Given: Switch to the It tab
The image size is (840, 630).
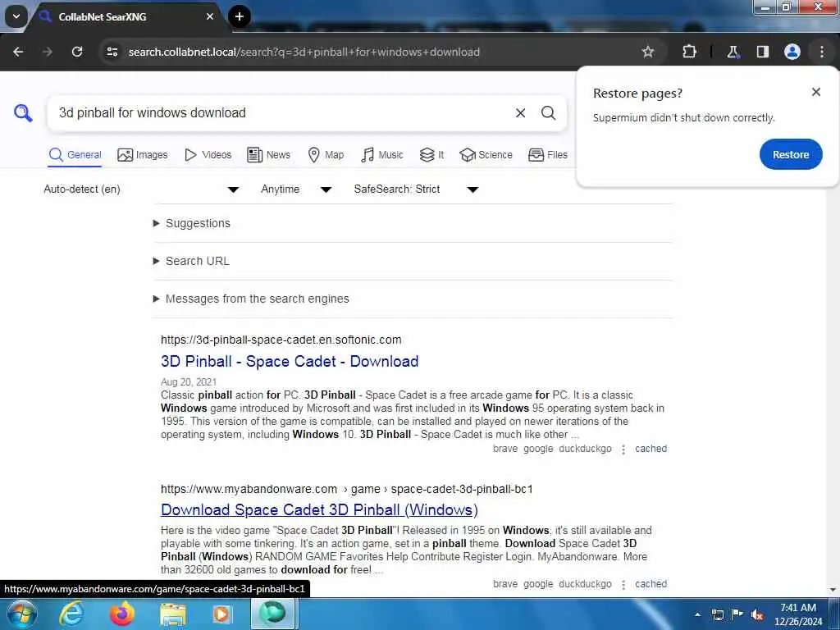Looking at the screenshot, I should (x=431, y=155).
